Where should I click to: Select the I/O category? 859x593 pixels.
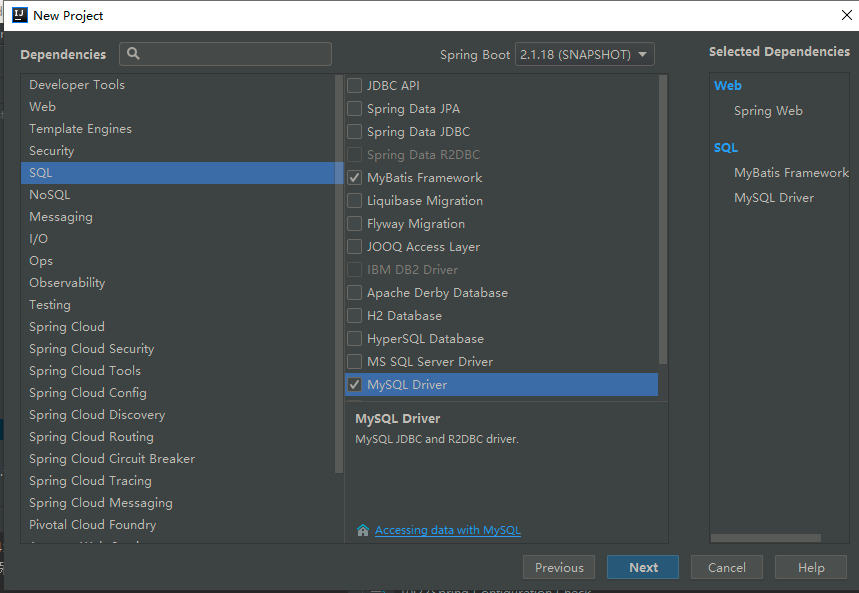coord(178,238)
